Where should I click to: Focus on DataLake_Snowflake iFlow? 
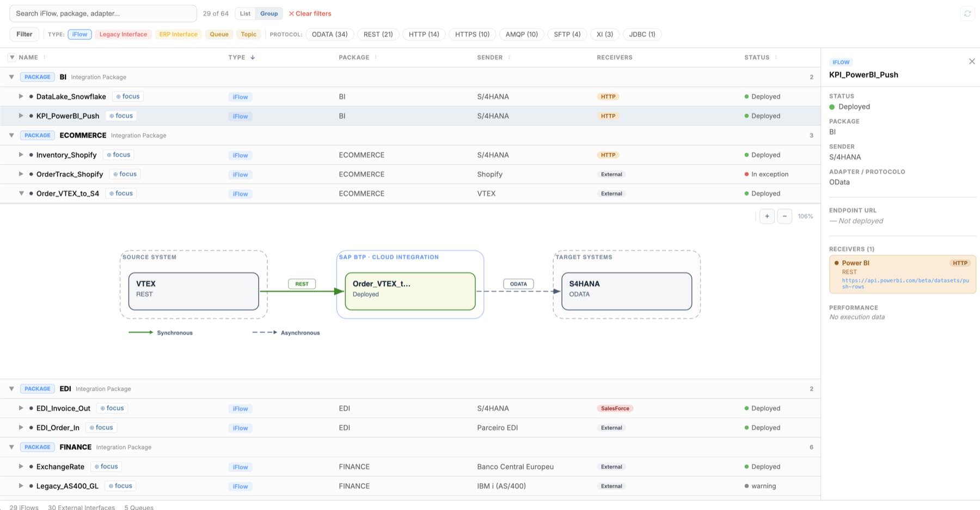tap(128, 96)
